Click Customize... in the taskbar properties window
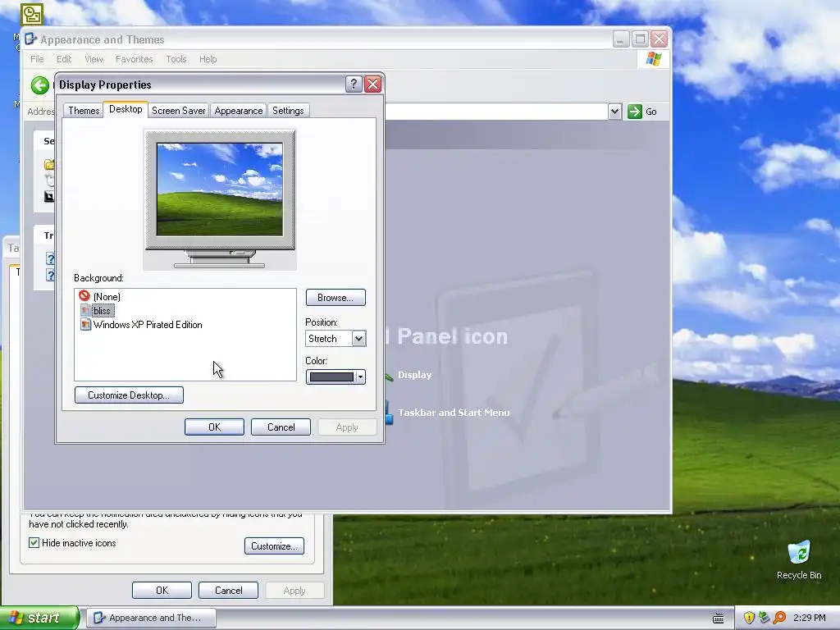840x630 pixels. pos(274,546)
